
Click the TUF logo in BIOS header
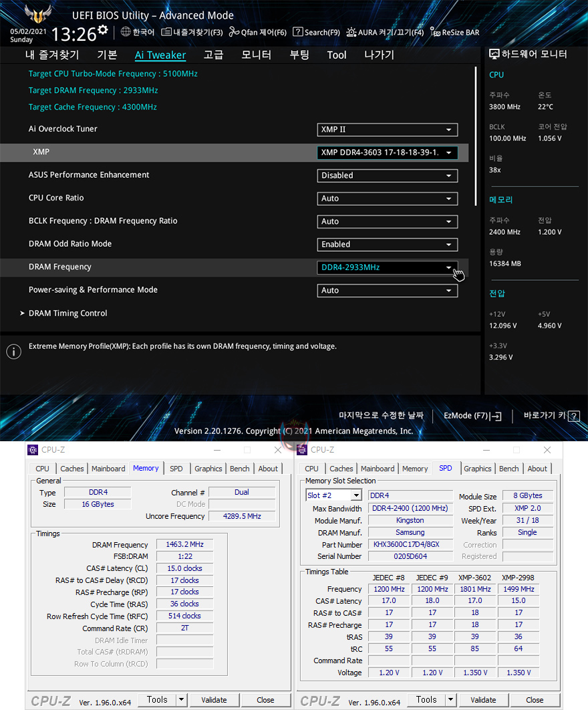38,14
